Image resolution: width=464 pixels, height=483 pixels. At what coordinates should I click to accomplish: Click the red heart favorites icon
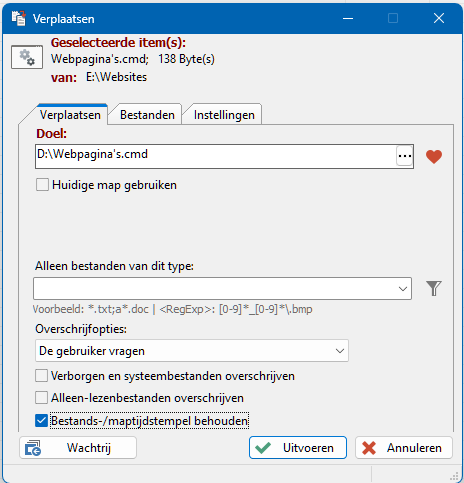[x=434, y=157]
